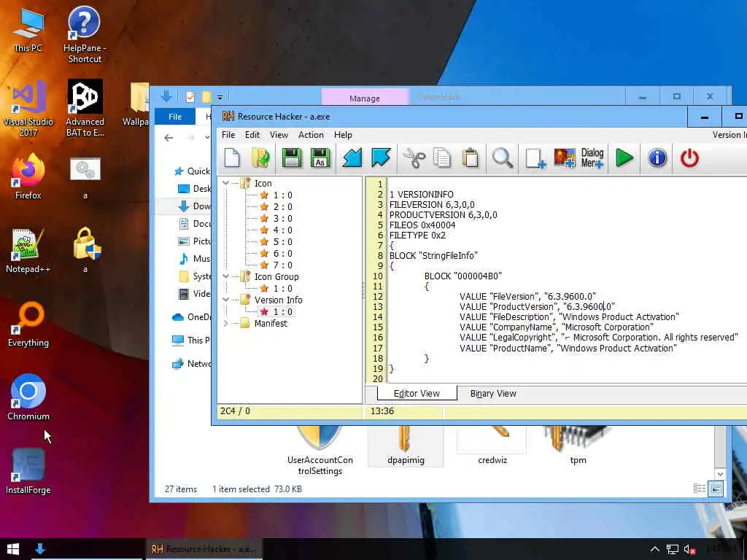Click the Find magnifier icon
The image size is (747, 560).
click(503, 158)
